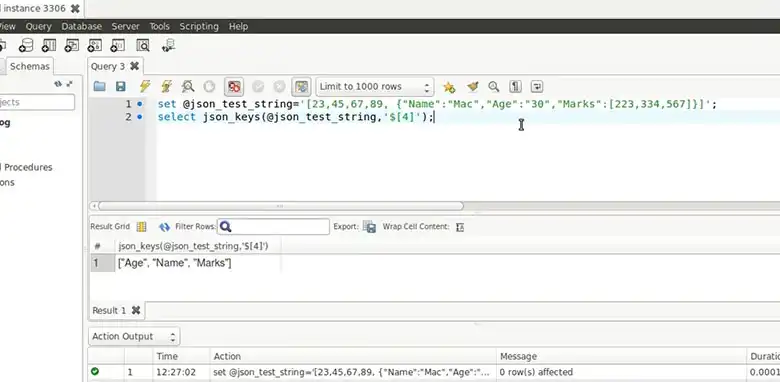
Task: Close the Result 1 tab
Action: pyautogui.click(x=136, y=310)
